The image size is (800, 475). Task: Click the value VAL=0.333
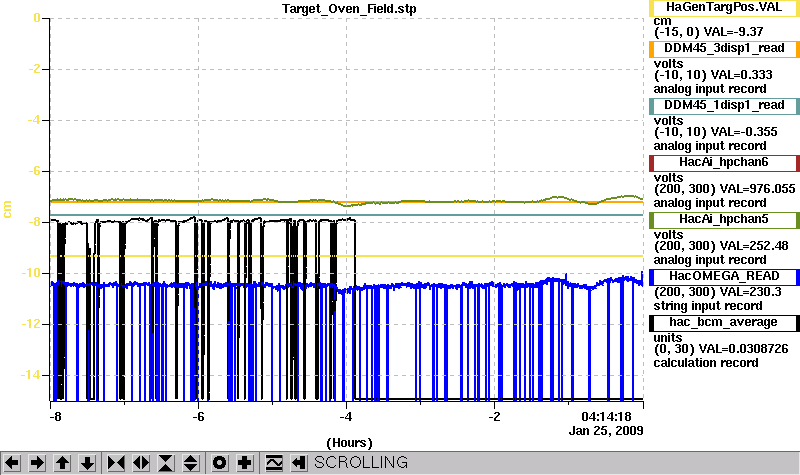[741, 75]
